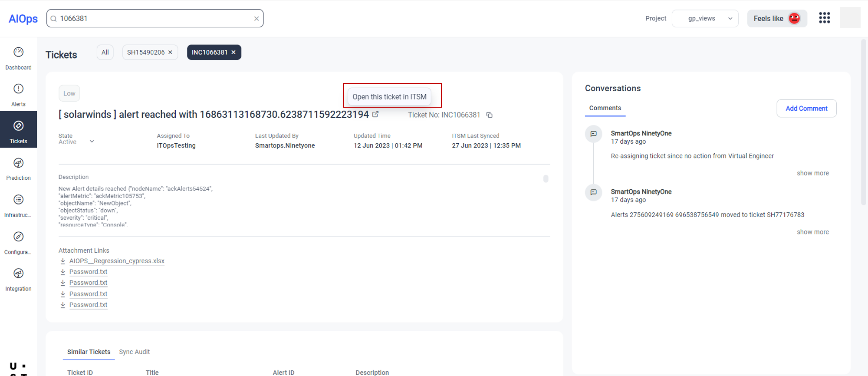Open the apps grid menu

pyautogui.click(x=824, y=18)
